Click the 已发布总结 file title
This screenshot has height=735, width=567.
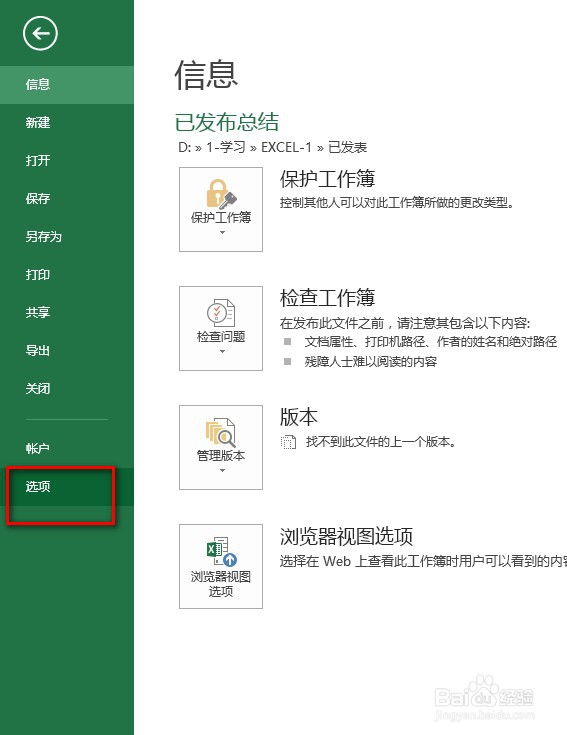[x=227, y=122]
